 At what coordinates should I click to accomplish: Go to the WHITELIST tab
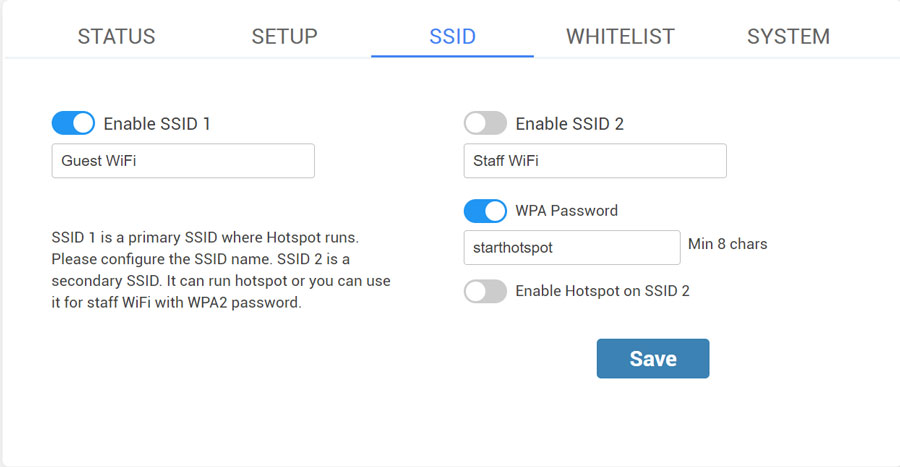pyautogui.click(x=620, y=37)
